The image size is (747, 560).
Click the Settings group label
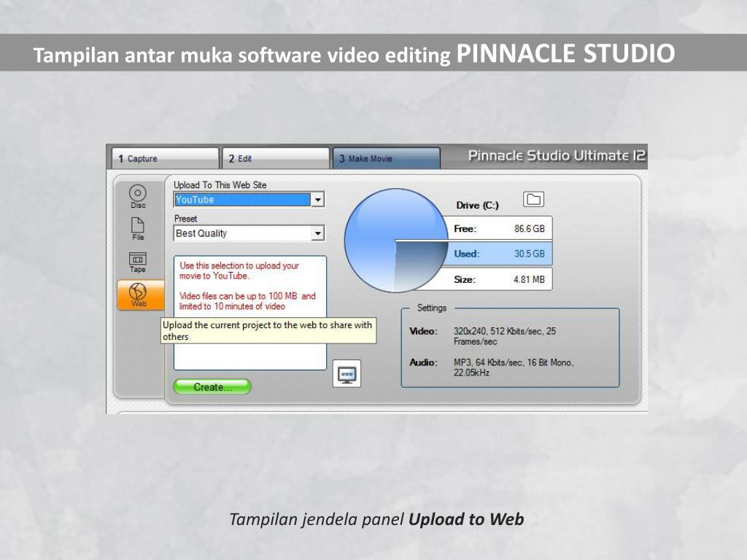(x=432, y=308)
